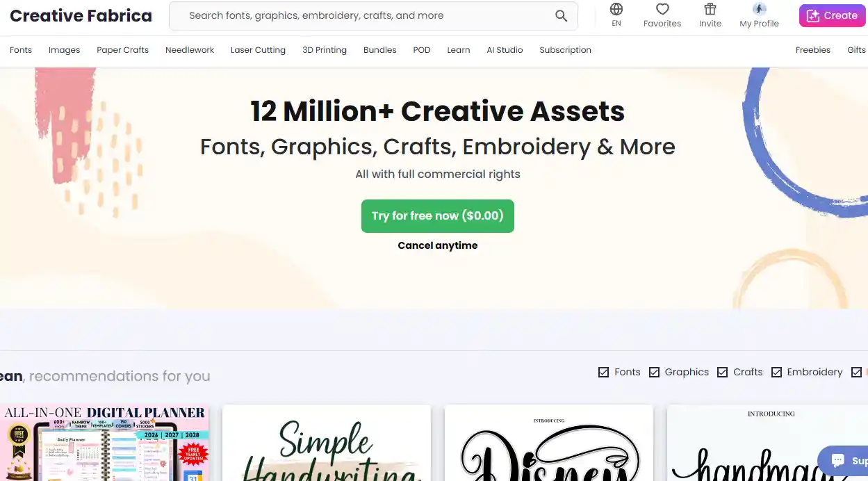The height and width of the screenshot is (481, 868).
Task: Disable the Crafts recommendation filter
Action: point(722,372)
